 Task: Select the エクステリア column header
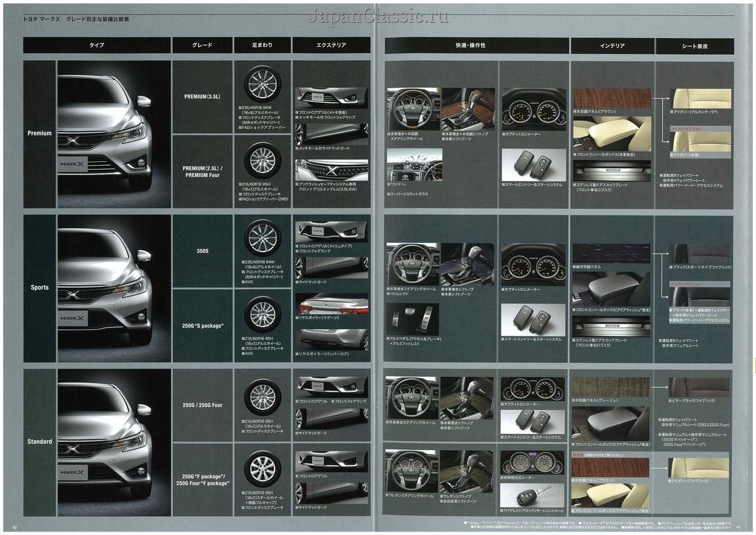click(x=332, y=45)
